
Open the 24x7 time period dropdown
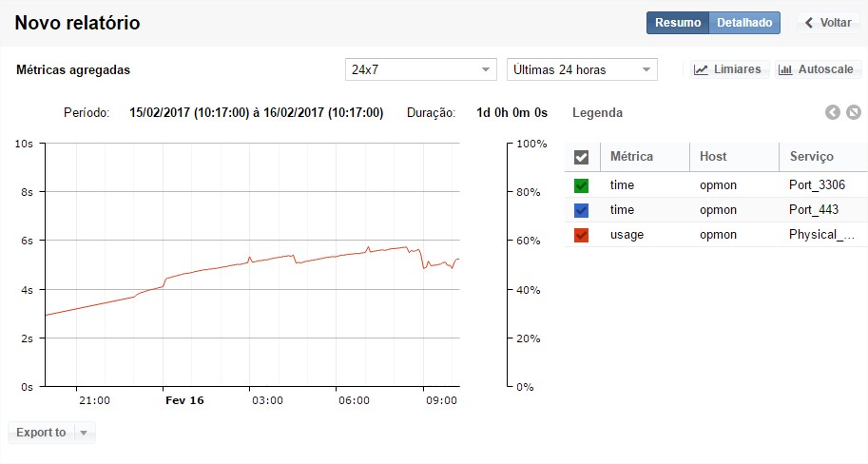pos(420,69)
